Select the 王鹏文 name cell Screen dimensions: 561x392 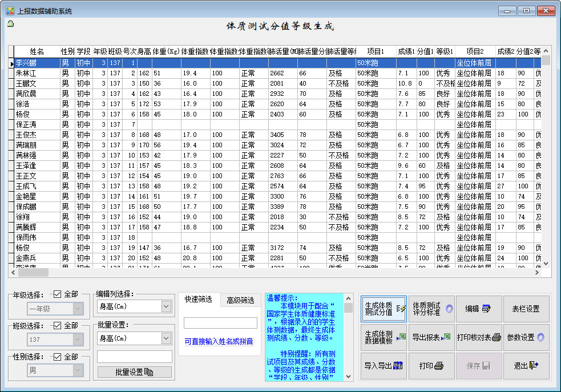coord(37,84)
